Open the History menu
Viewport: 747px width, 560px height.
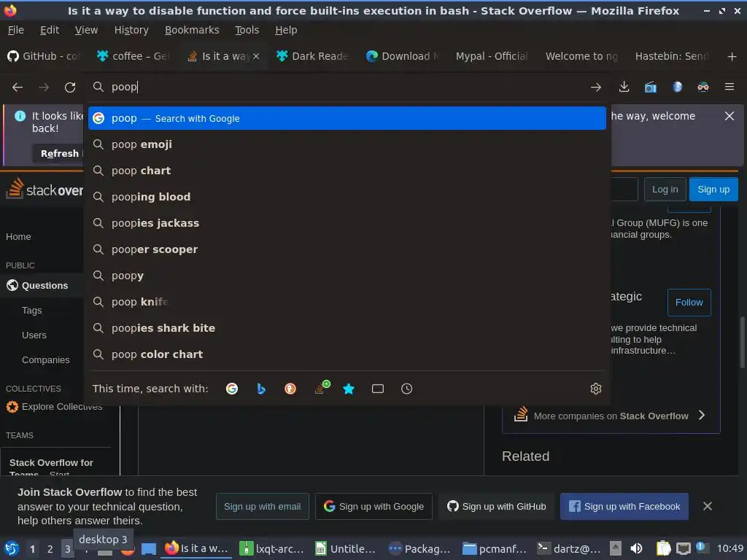[131, 30]
